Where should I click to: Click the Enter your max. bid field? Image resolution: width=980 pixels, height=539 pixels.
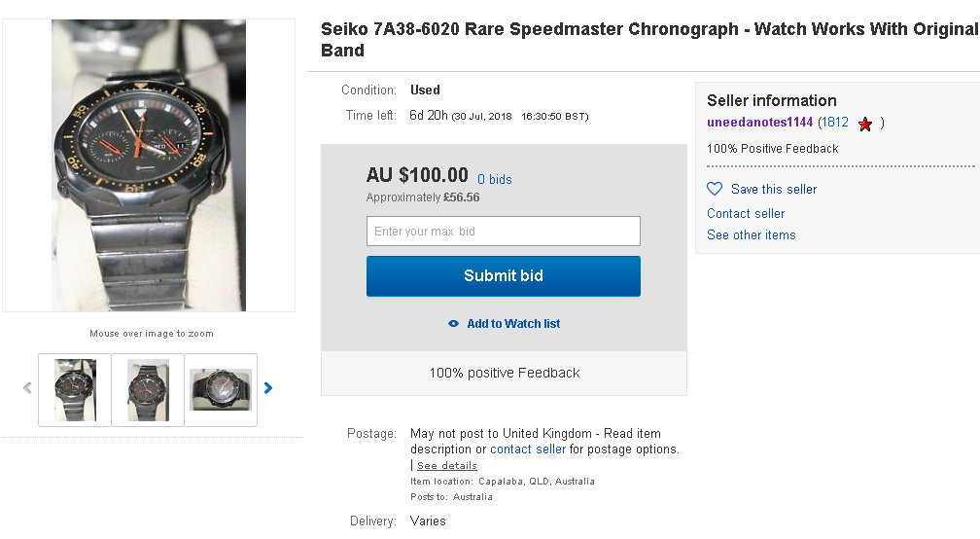[503, 232]
